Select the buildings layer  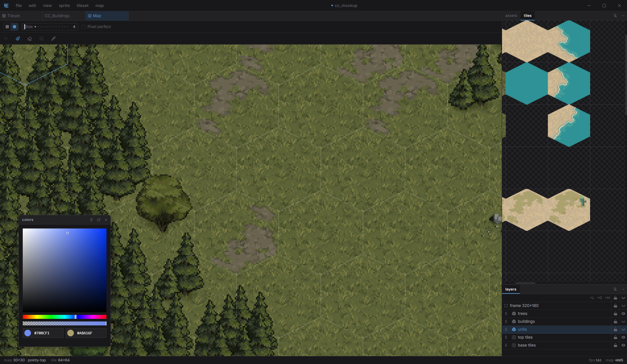pyautogui.click(x=557, y=321)
